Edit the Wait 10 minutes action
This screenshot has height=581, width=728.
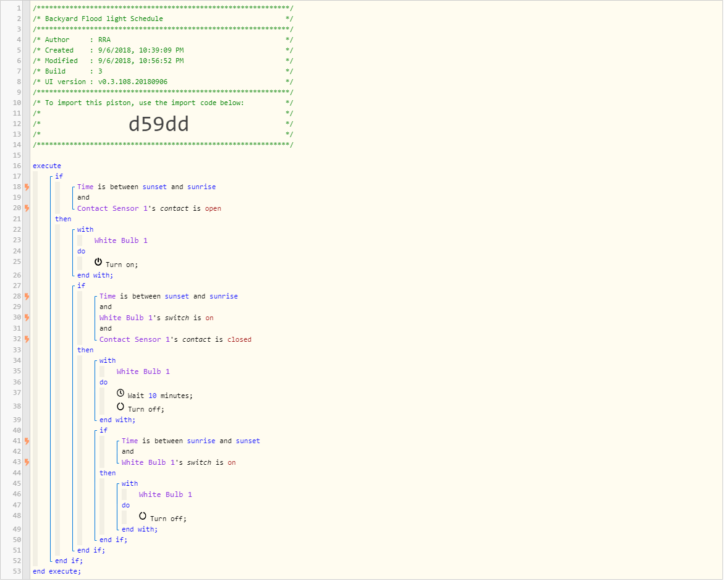pyautogui.click(x=161, y=396)
